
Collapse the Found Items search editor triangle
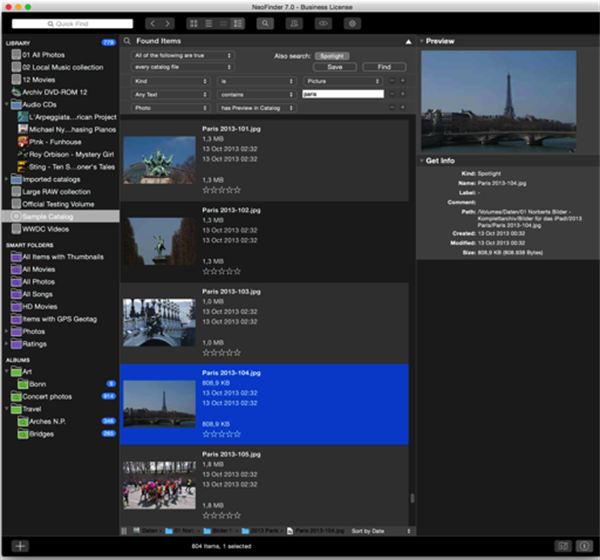[x=408, y=41]
